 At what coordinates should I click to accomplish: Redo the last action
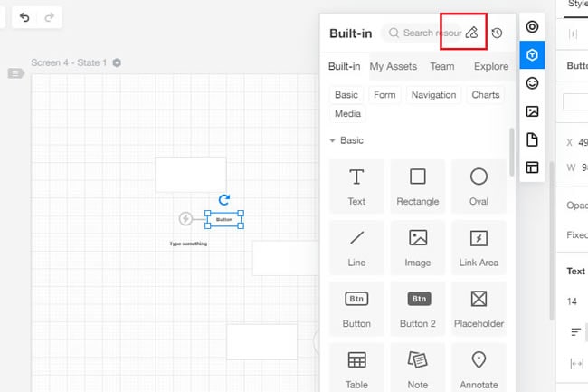(x=49, y=17)
